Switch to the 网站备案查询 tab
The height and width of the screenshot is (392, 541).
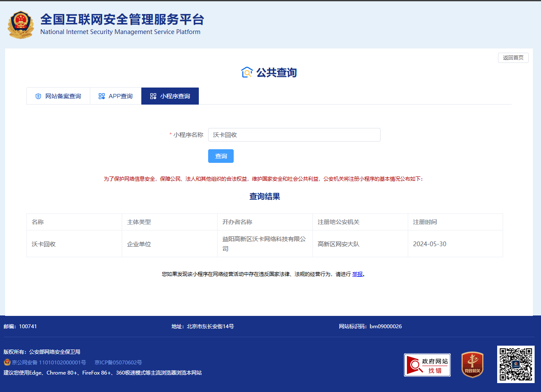pyautogui.click(x=58, y=96)
